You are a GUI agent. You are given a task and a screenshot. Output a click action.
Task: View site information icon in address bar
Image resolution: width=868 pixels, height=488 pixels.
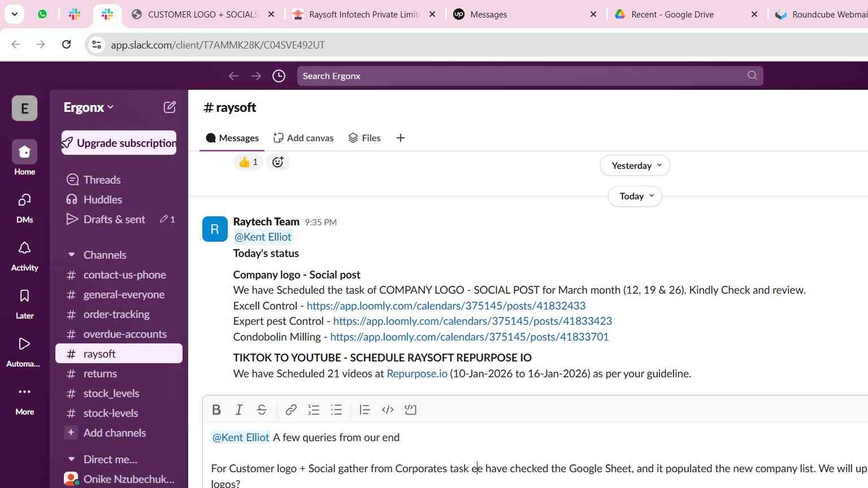pos(97,45)
